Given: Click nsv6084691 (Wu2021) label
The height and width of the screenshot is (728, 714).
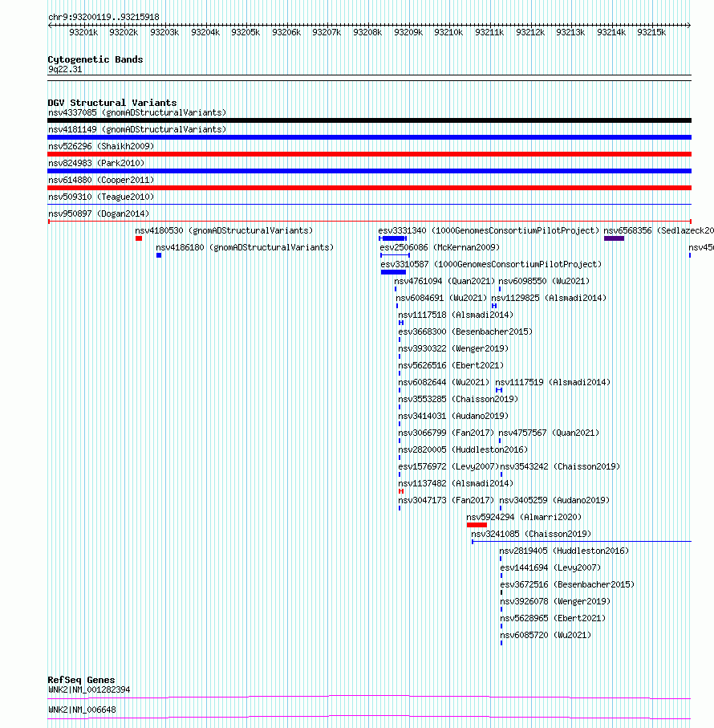Looking at the screenshot, I should coord(441,298).
